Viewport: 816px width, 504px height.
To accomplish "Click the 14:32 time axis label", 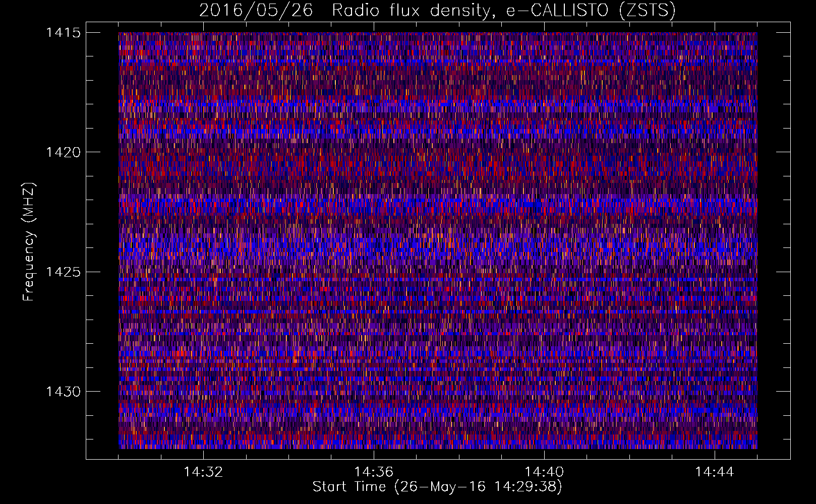I will point(203,472).
